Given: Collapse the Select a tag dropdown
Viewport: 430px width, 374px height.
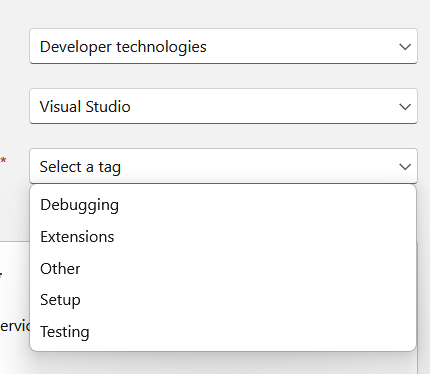Looking at the screenshot, I should (x=223, y=166).
